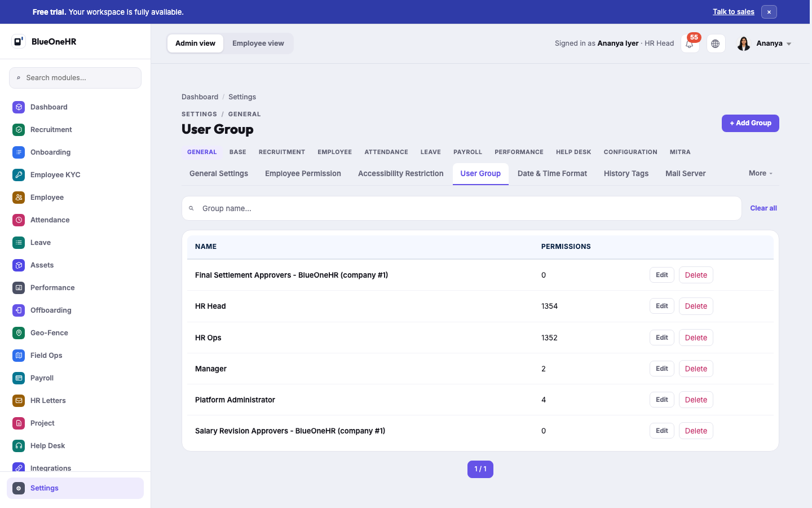
Task: Delete the Manager group
Action: [696, 369]
